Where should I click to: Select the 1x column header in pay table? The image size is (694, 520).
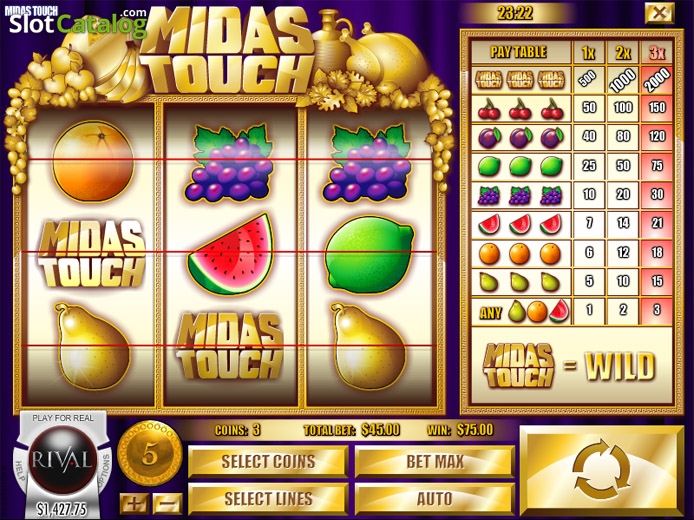click(x=588, y=53)
